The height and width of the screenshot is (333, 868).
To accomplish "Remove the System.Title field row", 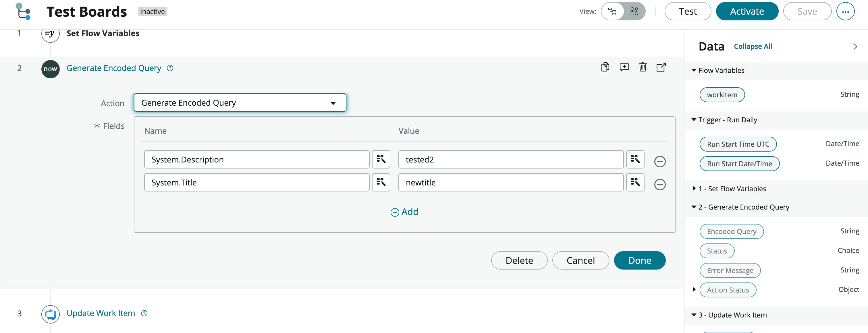I will coord(660,185).
